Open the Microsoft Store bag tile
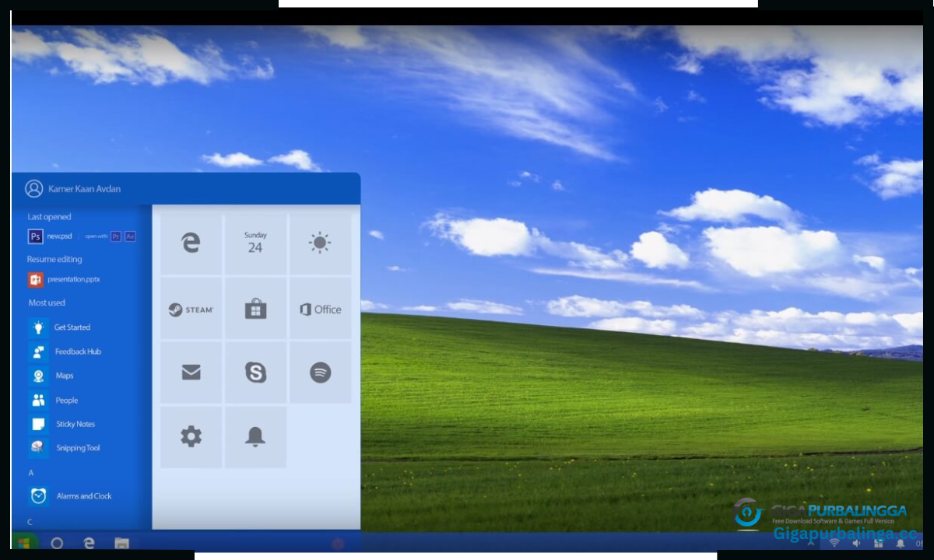 point(255,309)
